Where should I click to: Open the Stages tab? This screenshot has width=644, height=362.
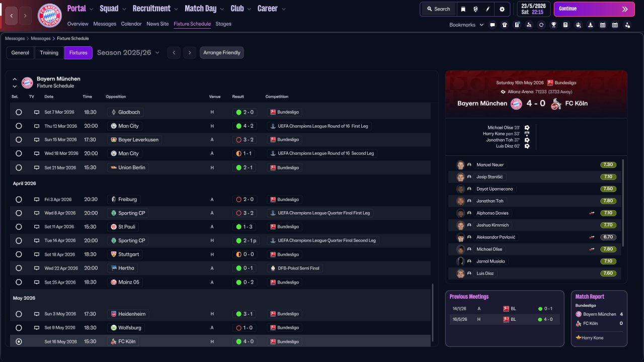(223, 24)
